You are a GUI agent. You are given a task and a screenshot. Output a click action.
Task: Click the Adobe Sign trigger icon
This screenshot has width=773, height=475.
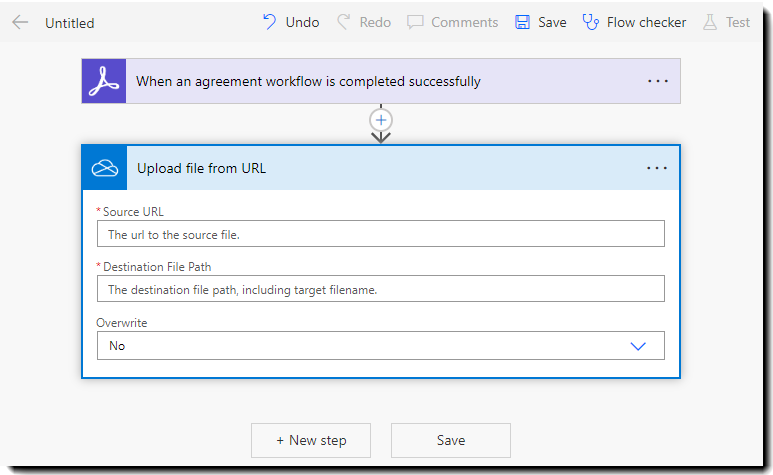104,81
